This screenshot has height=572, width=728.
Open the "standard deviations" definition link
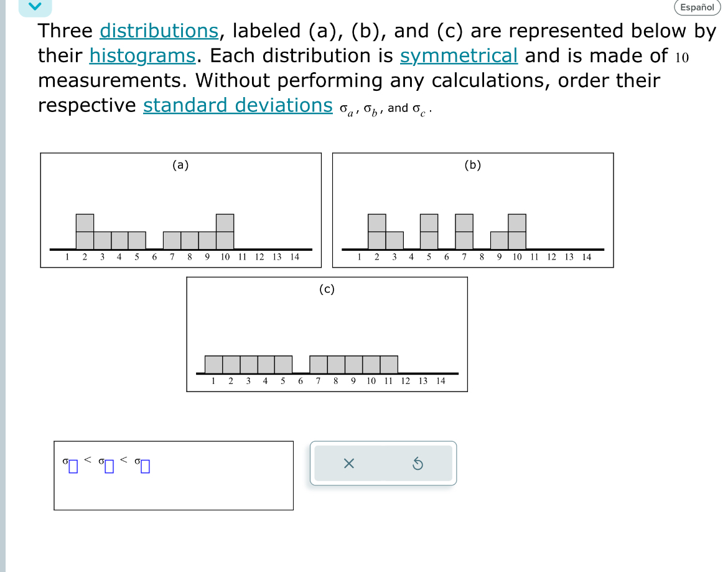coord(238,105)
